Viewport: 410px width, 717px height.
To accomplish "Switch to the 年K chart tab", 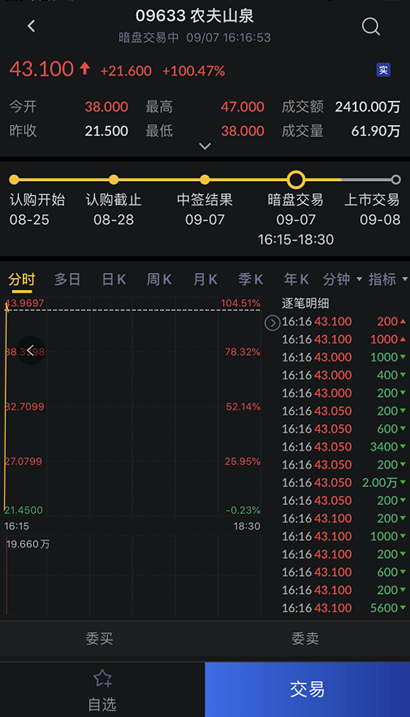I will [296, 279].
